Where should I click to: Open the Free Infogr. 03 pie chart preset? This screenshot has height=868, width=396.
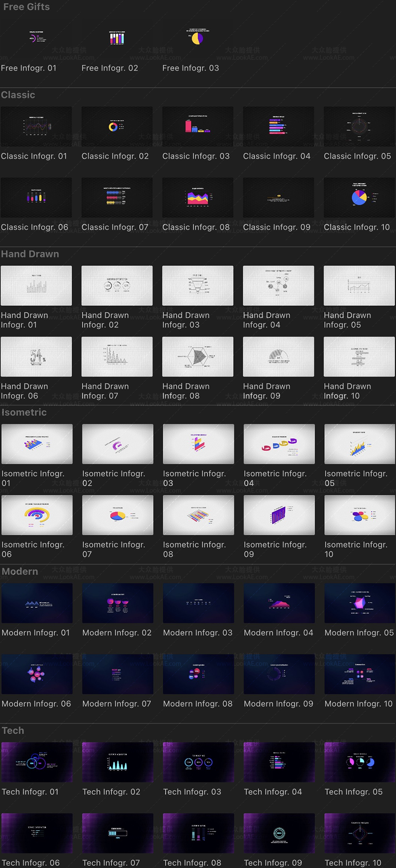point(198,39)
